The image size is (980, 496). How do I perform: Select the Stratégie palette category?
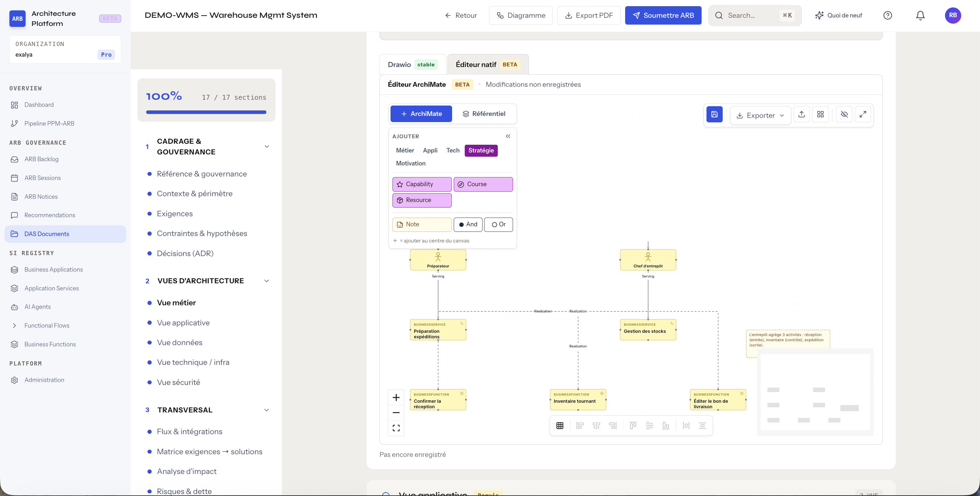pos(481,151)
